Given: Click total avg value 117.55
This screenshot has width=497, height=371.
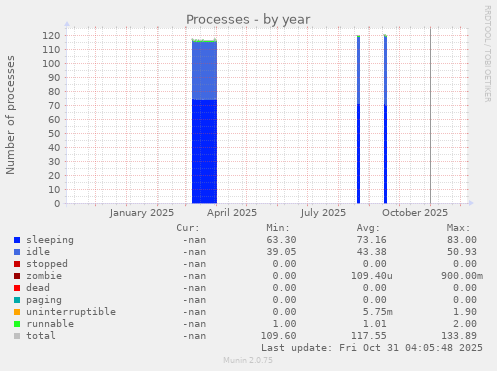Looking at the screenshot, I should [368, 336].
